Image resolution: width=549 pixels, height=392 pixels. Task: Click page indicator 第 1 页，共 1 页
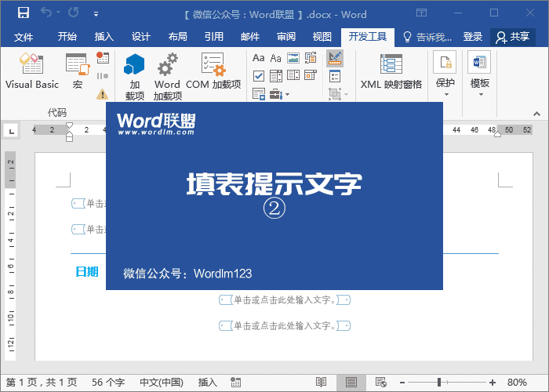[42, 383]
